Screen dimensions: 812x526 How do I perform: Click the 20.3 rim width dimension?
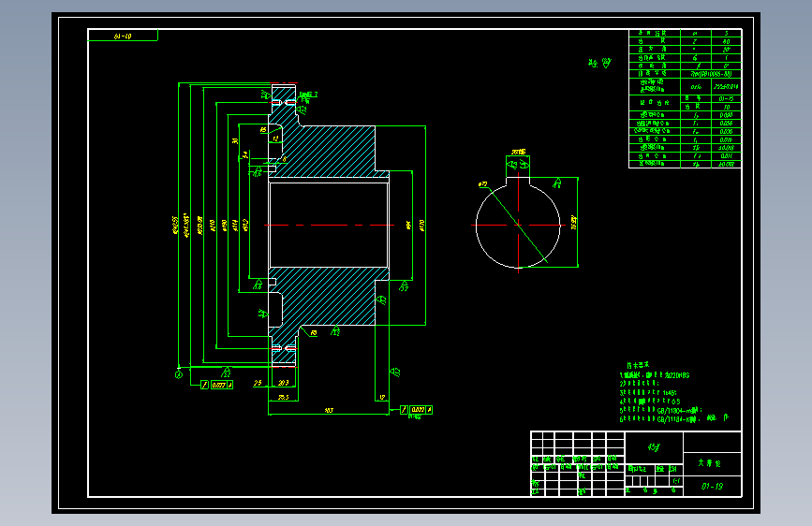tap(283, 383)
